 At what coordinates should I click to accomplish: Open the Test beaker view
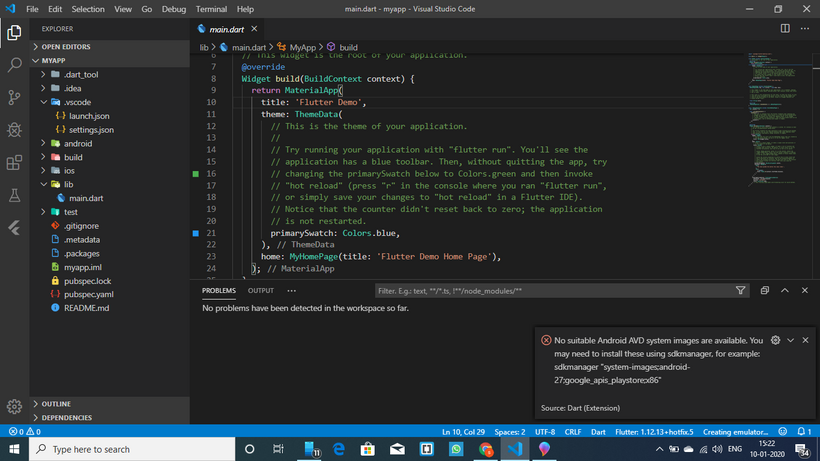(14, 195)
